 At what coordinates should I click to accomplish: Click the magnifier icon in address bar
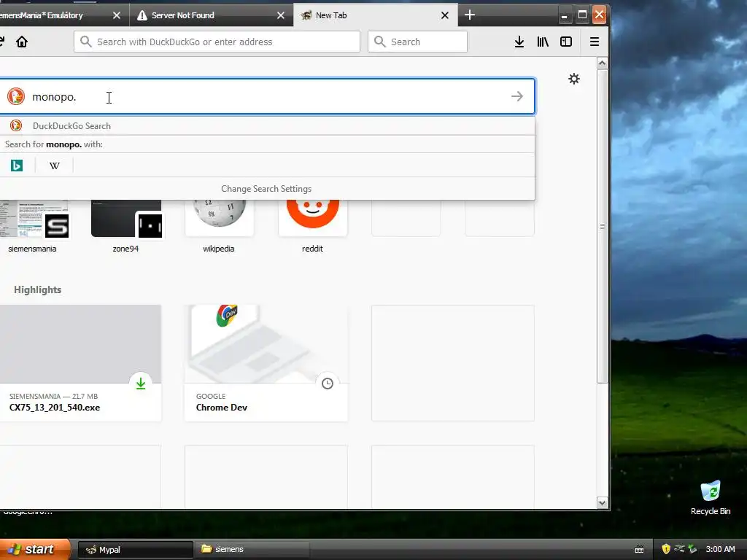[86, 42]
